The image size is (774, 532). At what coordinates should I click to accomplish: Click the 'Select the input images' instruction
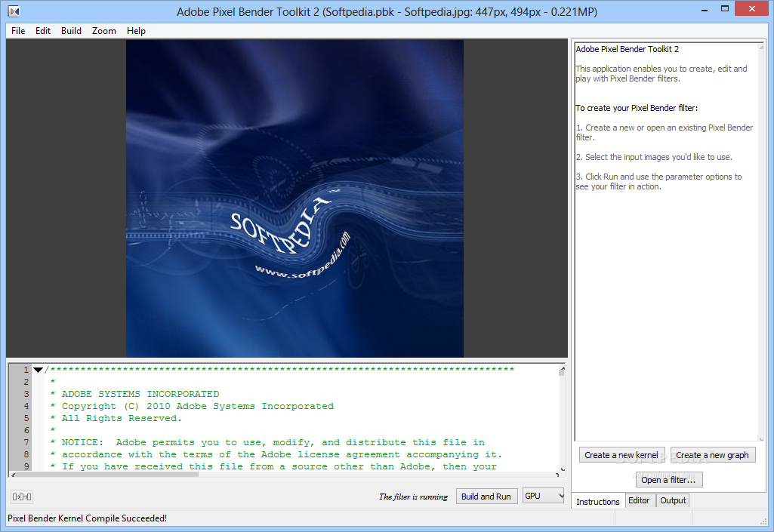[x=654, y=157]
